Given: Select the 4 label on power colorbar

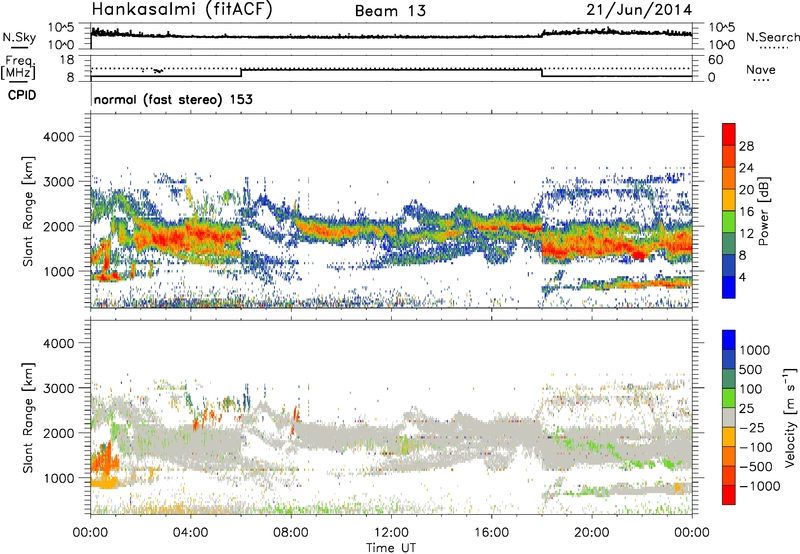Looking at the screenshot, I should 742,277.
